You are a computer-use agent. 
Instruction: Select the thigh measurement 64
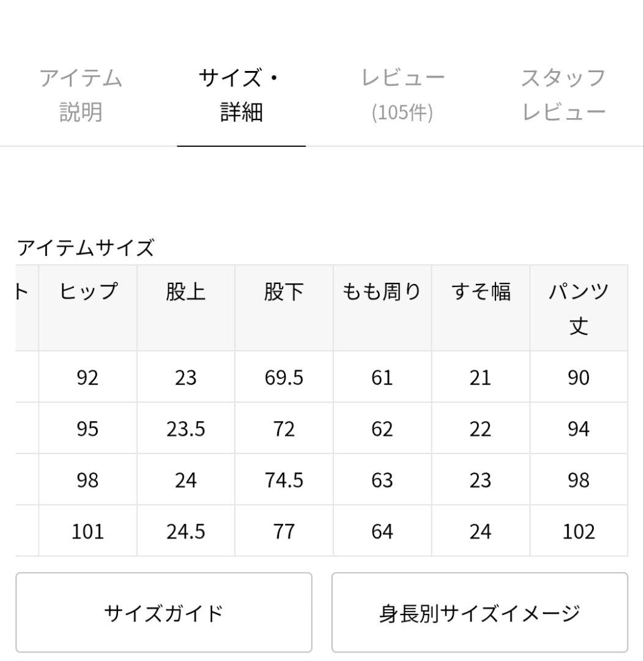[x=382, y=531]
